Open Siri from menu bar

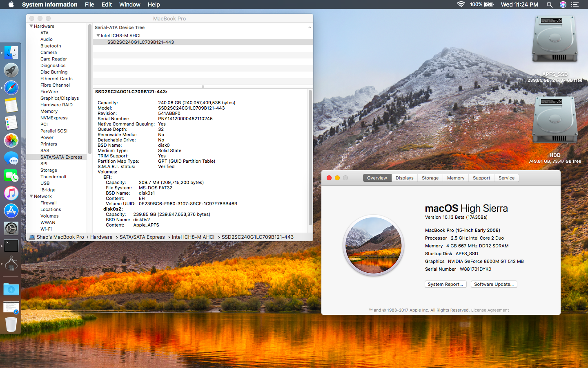click(563, 4)
